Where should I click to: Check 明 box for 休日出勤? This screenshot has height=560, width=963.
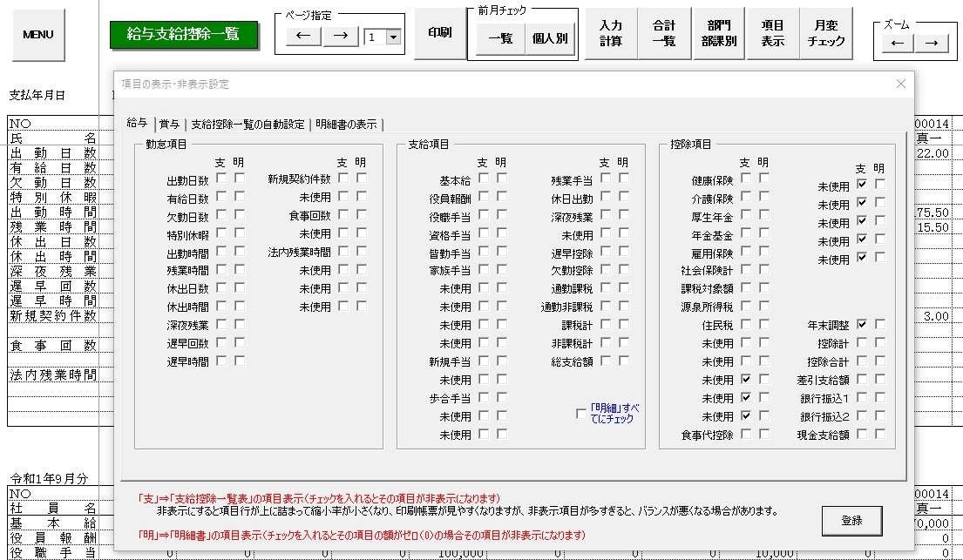(x=624, y=197)
